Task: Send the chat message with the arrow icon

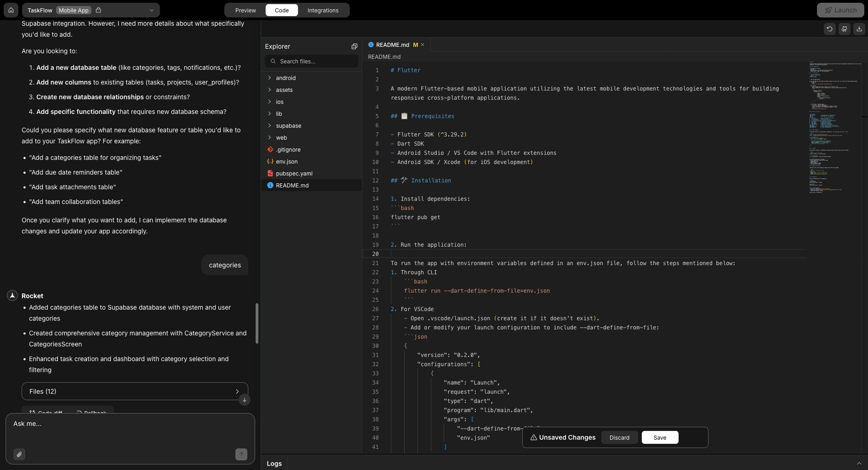Action: (x=241, y=454)
